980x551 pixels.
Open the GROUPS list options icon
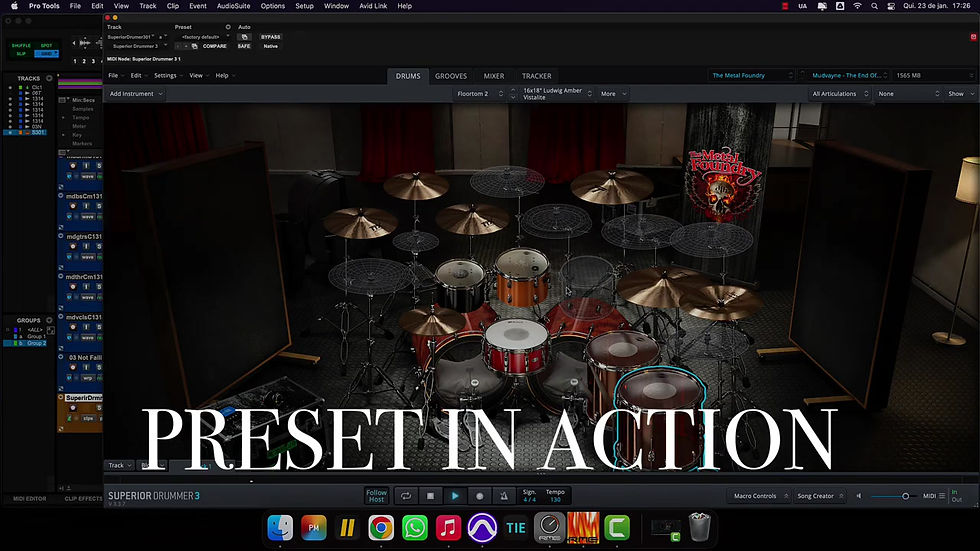(49, 320)
